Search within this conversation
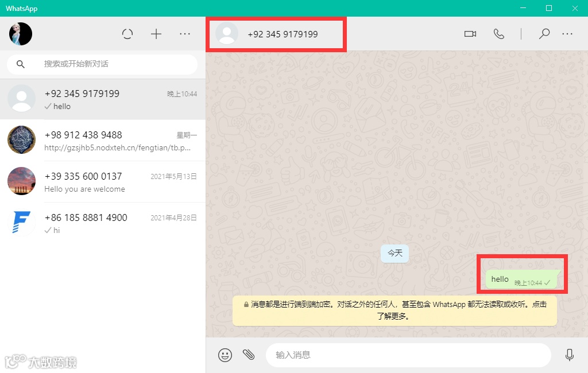 tap(544, 34)
